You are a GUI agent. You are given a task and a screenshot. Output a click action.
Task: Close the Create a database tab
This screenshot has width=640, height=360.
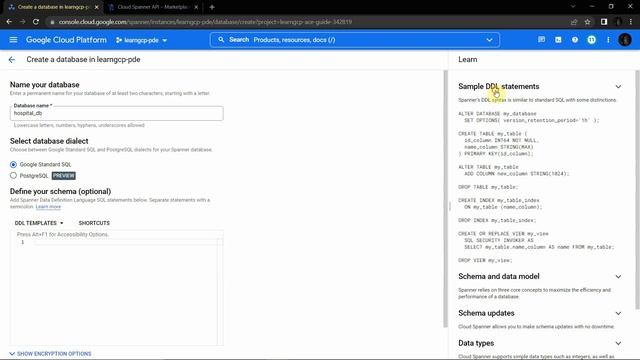pyautogui.click(x=96, y=7)
